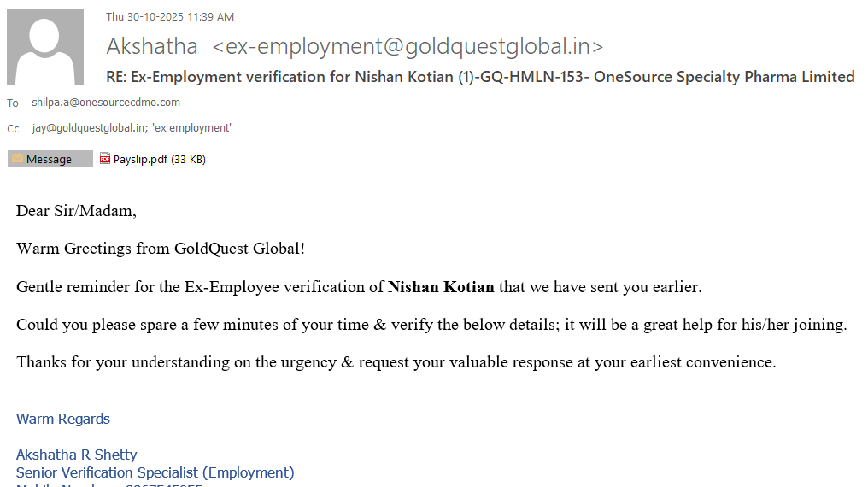Click "Warm Regards" in the signature
This screenshot has width=868, height=487.
coord(63,419)
